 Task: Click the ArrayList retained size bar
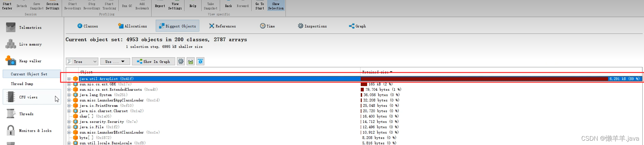[484, 79]
